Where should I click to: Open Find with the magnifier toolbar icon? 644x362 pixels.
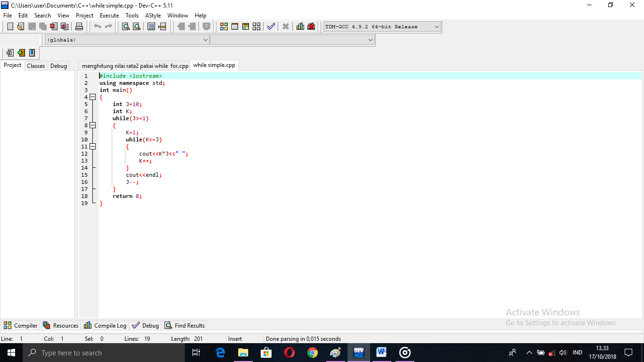124,26
